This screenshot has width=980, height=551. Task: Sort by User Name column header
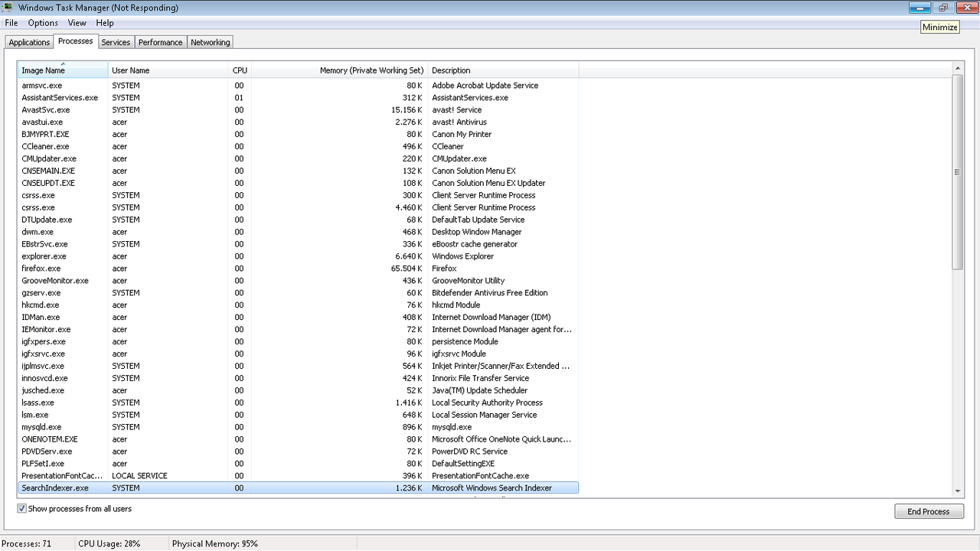pos(168,70)
